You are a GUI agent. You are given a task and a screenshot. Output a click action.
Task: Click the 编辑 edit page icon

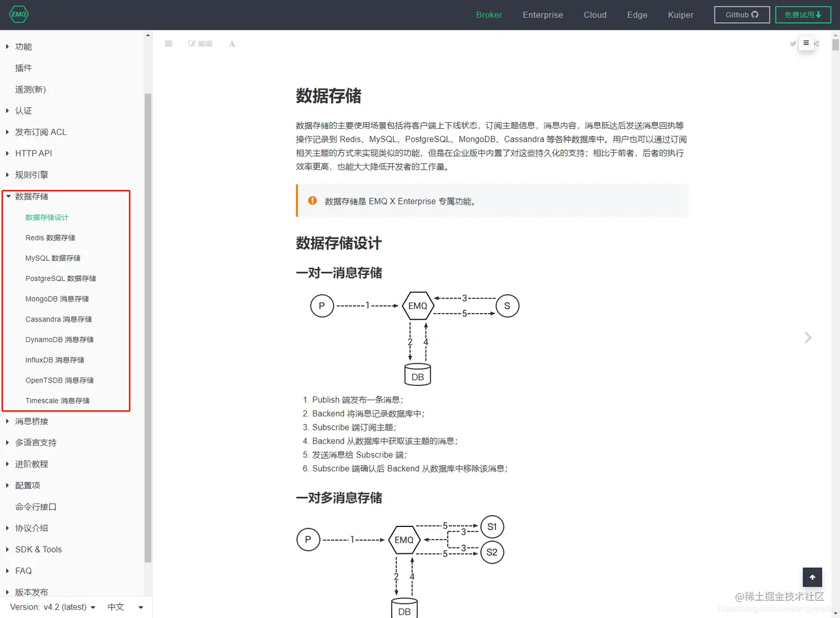pos(201,43)
